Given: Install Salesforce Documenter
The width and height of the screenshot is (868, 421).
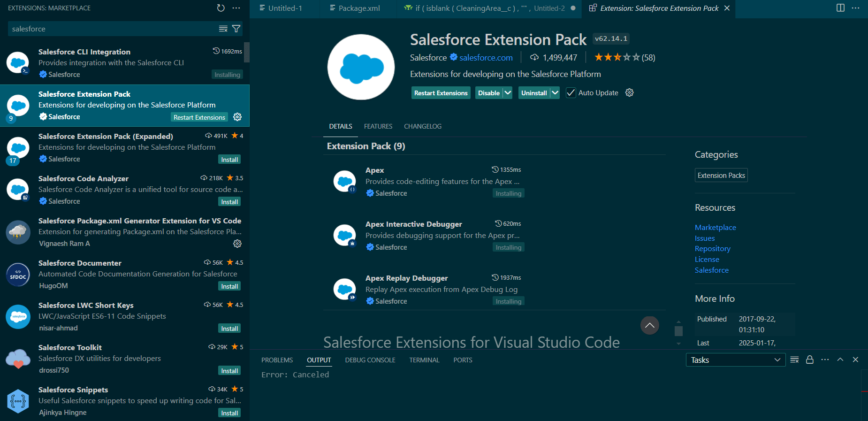Looking at the screenshot, I should coord(229,286).
